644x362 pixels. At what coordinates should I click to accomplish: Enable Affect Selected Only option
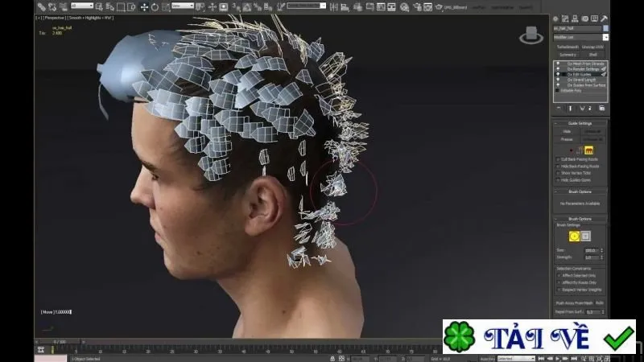click(x=559, y=276)
